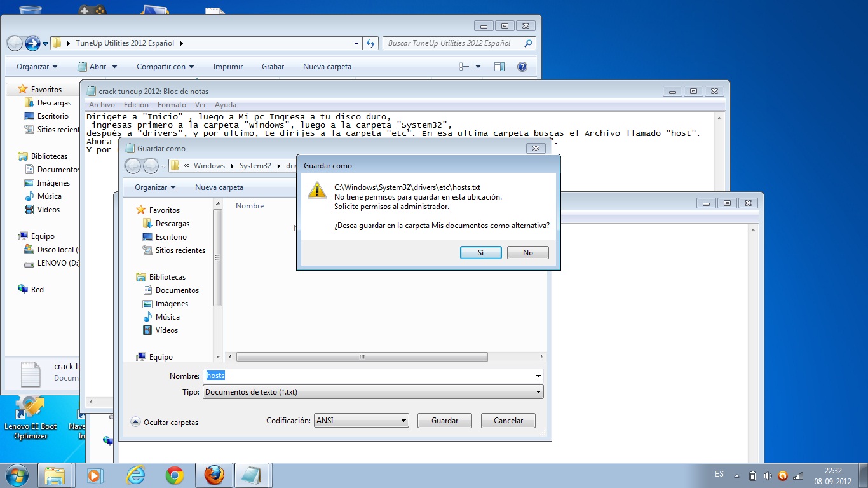Click Windows in save dialog breadcrumb
Viewport: 868px width, 488px height.
(x=209, y=166)
